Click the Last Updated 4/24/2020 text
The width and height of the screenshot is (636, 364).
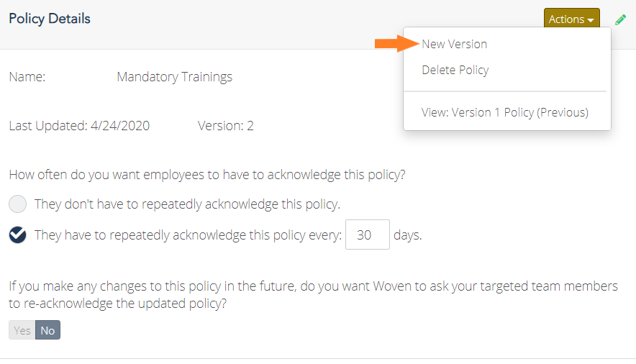tap(79, 126)
